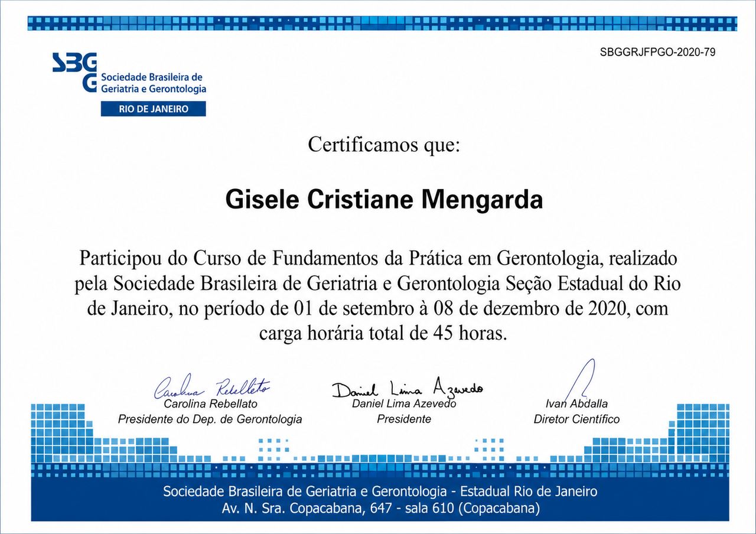Viewport: 756px width, 534px height.
Task: Click the RIO DE JANEIRO blue banner
Action: tap(154, 109)
